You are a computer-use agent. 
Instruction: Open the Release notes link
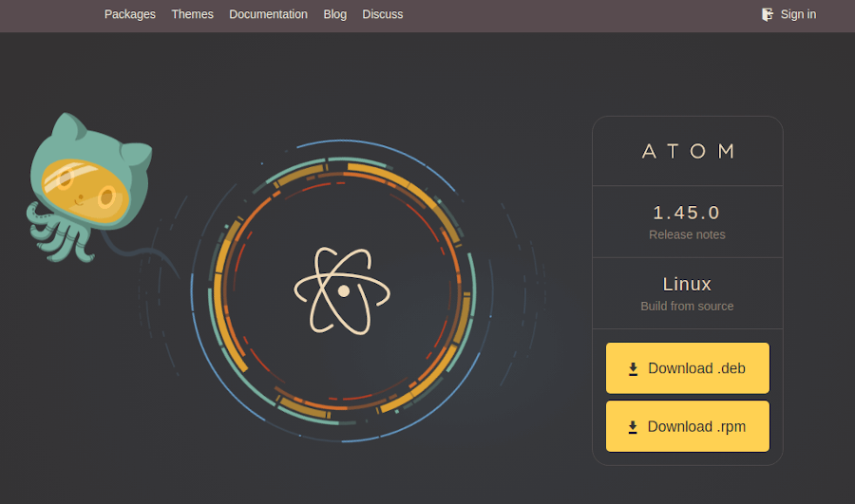[687, 234]
